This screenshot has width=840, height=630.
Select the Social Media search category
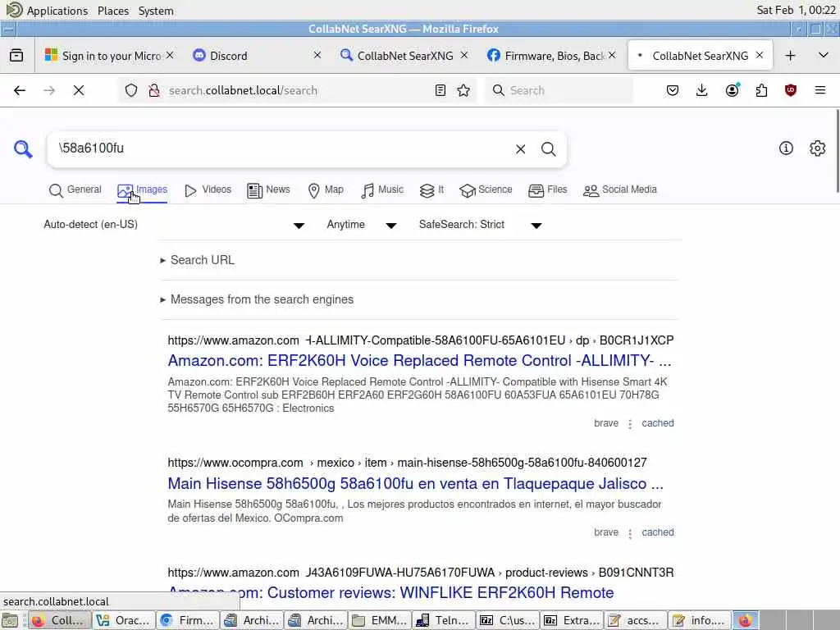(620, 189)
